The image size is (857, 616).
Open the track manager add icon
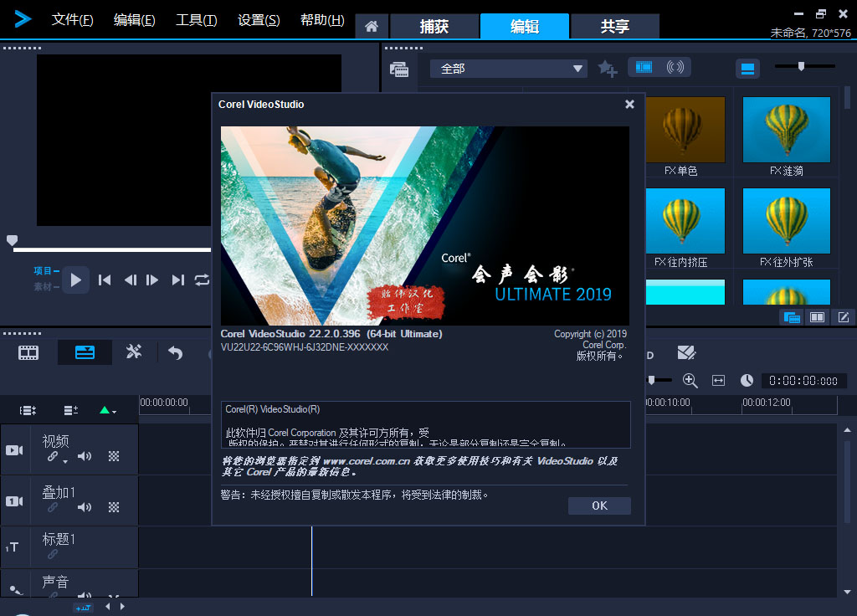(x=71, y=410)
